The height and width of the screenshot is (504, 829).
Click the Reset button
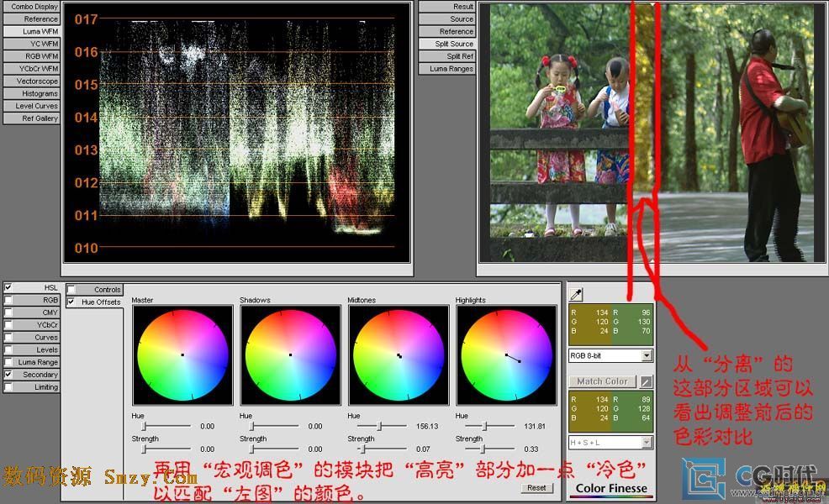(x=536, y=488)
